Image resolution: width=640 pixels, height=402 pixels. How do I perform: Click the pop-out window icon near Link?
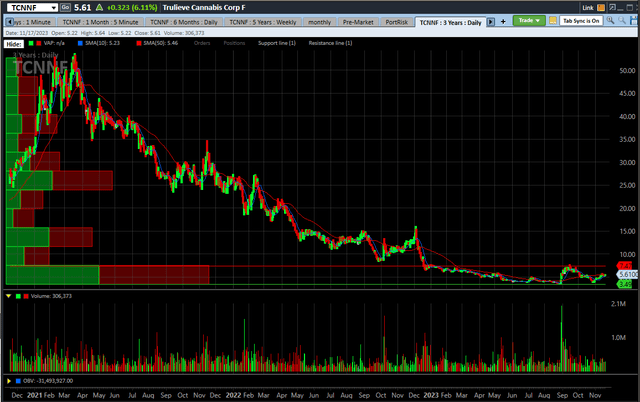[x=612, y=6]
